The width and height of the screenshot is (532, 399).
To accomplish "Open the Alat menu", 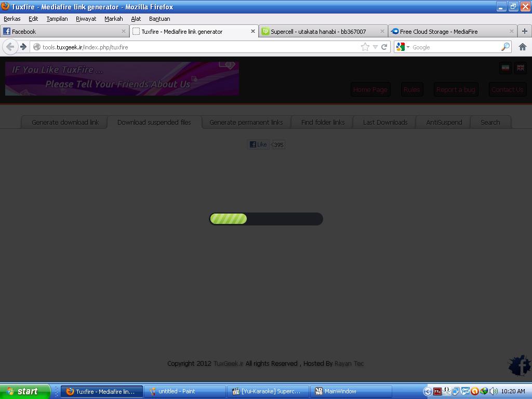I will [x=136, y=19].
